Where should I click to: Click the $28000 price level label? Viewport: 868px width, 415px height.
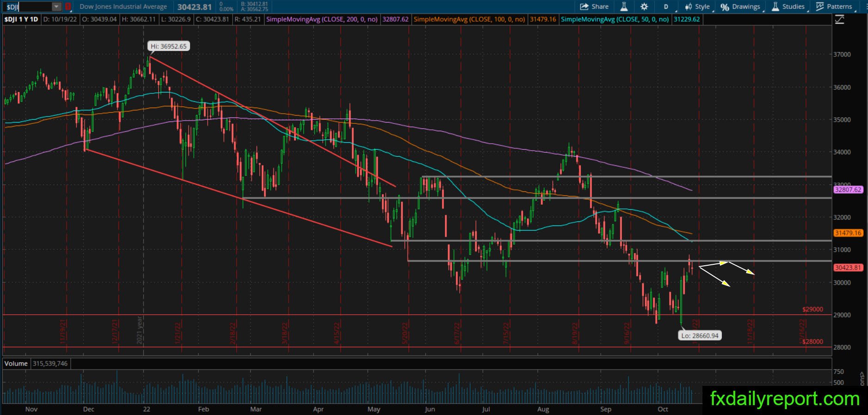click(813, 342)
